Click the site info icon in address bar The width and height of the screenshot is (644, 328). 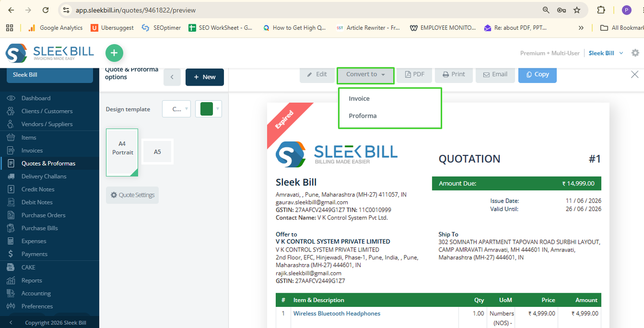(65, 10)
